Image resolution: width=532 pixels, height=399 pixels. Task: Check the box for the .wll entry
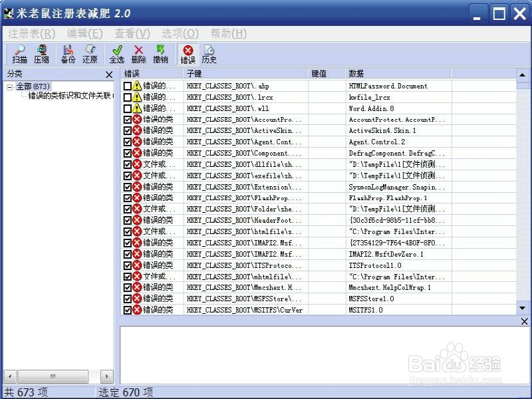coord(127,108)
